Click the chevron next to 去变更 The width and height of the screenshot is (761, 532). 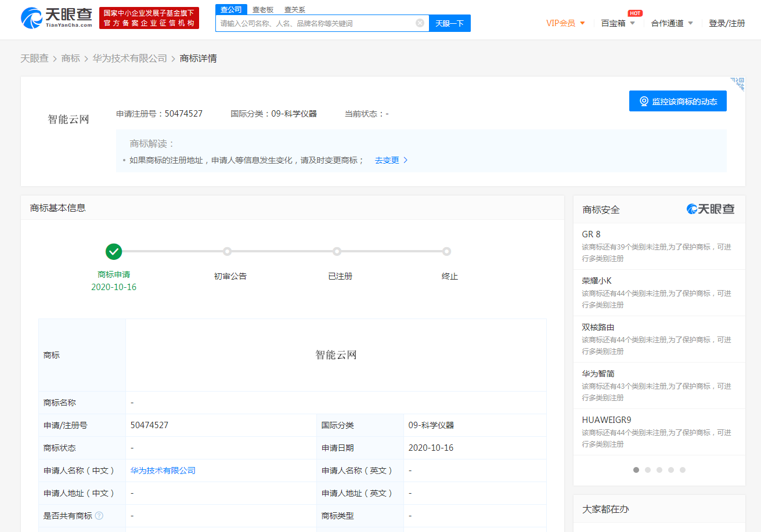click(x=406, y=160)
